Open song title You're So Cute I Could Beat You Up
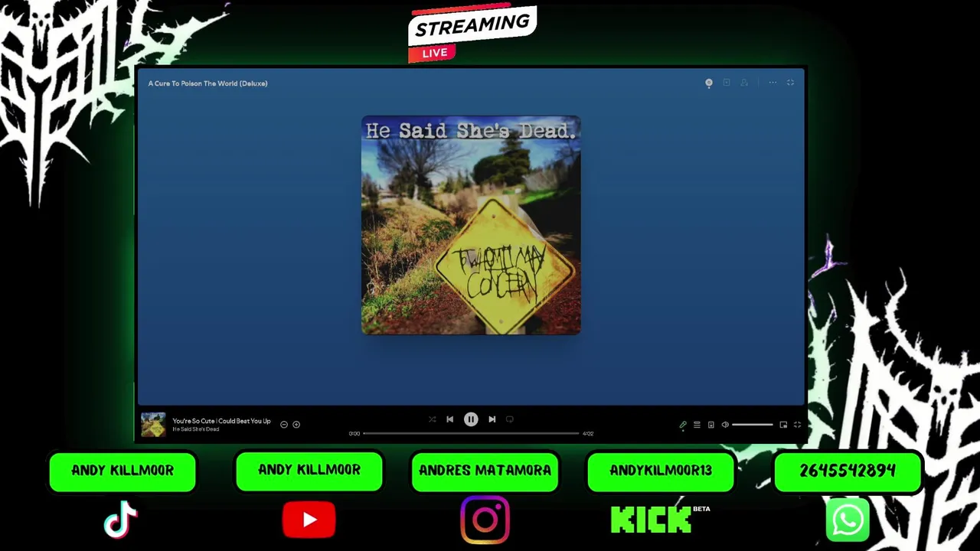The width and height of the screenshot is (980, 551). point(221,421)
